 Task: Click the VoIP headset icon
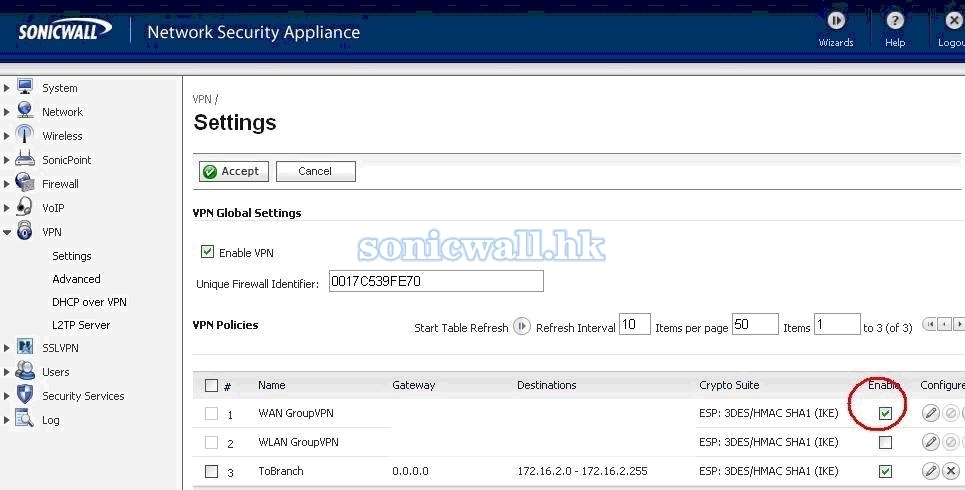point(25,207)
